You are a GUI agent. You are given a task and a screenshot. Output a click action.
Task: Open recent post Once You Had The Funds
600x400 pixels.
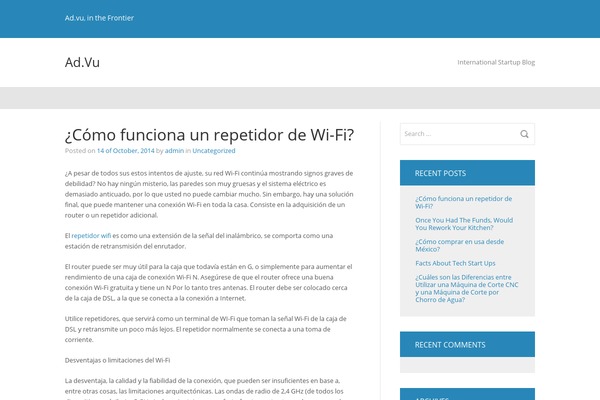tap(464, 224)
